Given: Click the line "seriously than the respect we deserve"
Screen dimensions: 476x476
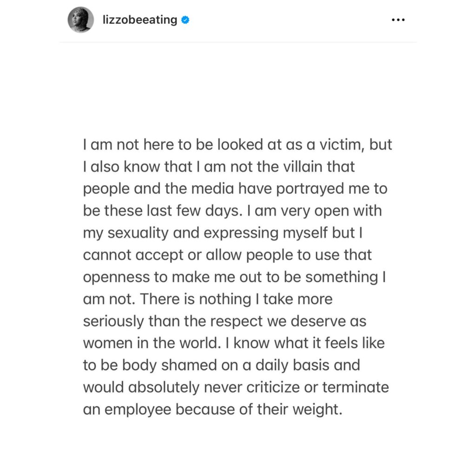Looking at the screenshot, I should coord(225,321).
